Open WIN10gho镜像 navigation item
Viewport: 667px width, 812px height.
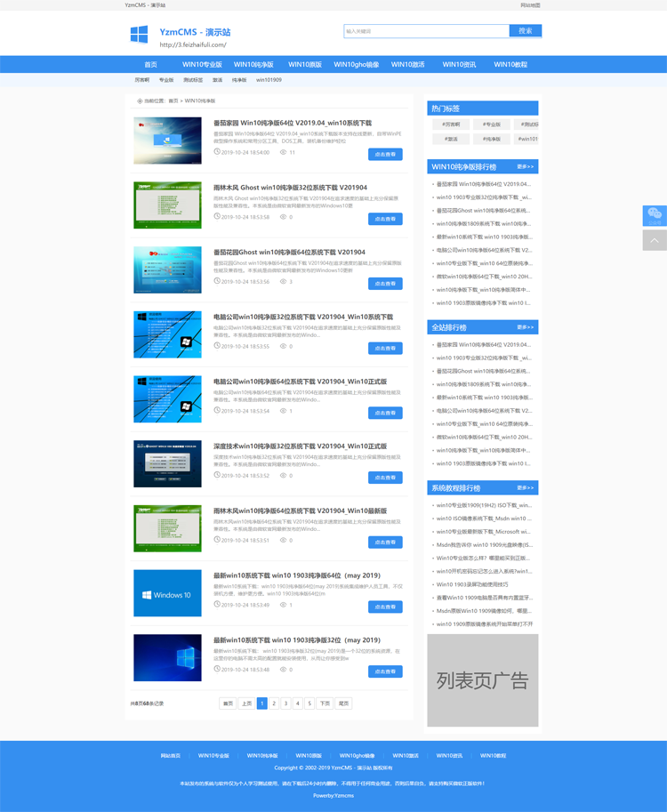tap(357, 64)
